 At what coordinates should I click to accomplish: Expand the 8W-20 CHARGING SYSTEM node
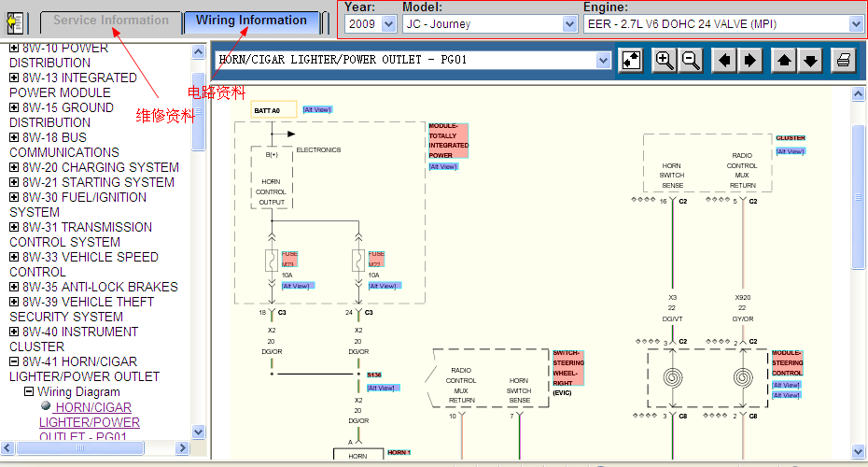14,168
